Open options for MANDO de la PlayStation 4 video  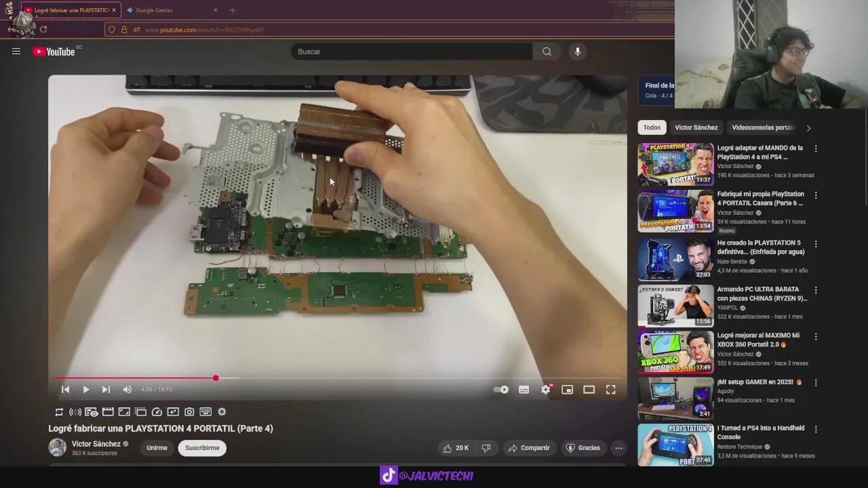click(x=816, y=148)
